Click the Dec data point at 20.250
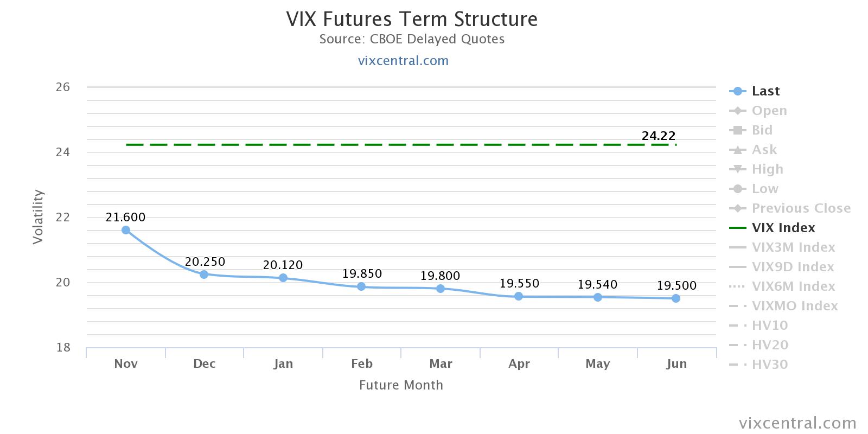The height and width of the screenshot is (434, 868). tap(204, 275)
